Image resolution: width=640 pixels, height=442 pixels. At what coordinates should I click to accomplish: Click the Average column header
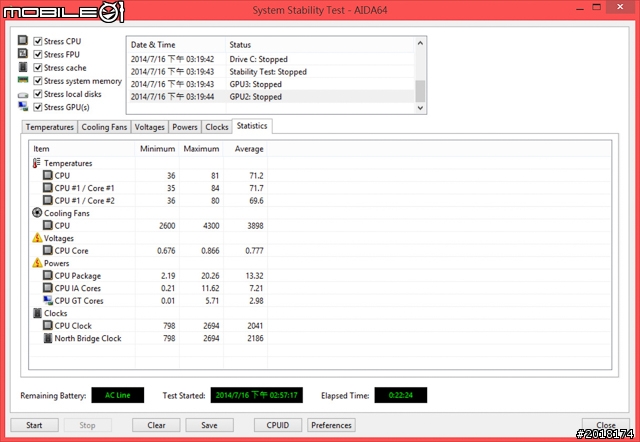click(x=245, y=149)
